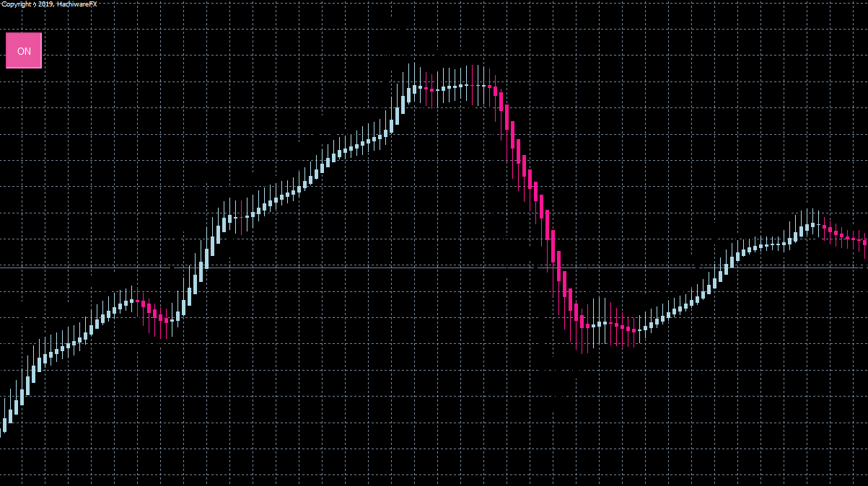Select the first blue candle starting the bottom recovery
Viewport: 868px width, 486px height.
click(x=639, y=329)
